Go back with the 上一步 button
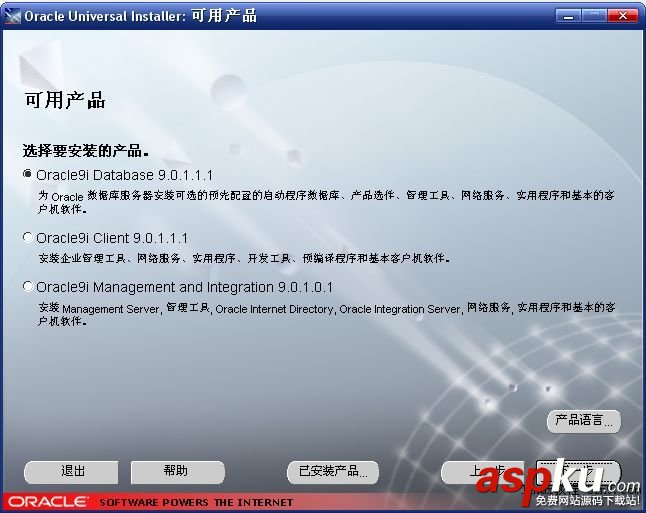Screen dimensions: 646x513 [x=483, y=472]
